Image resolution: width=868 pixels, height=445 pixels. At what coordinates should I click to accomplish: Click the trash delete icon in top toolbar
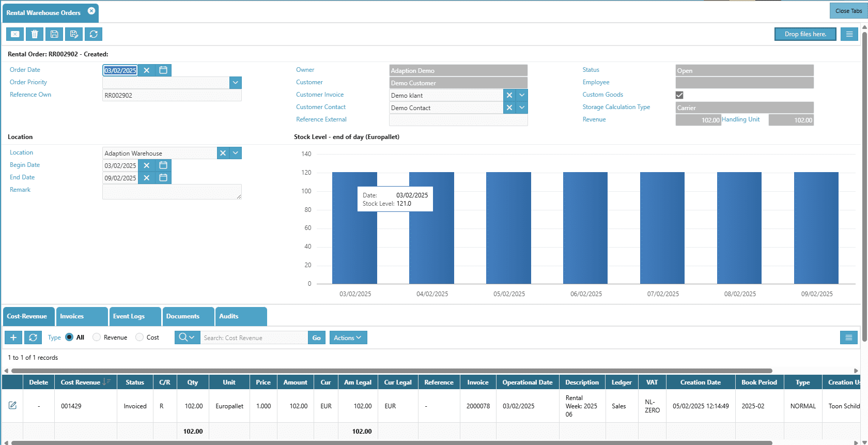click(35, 34)
